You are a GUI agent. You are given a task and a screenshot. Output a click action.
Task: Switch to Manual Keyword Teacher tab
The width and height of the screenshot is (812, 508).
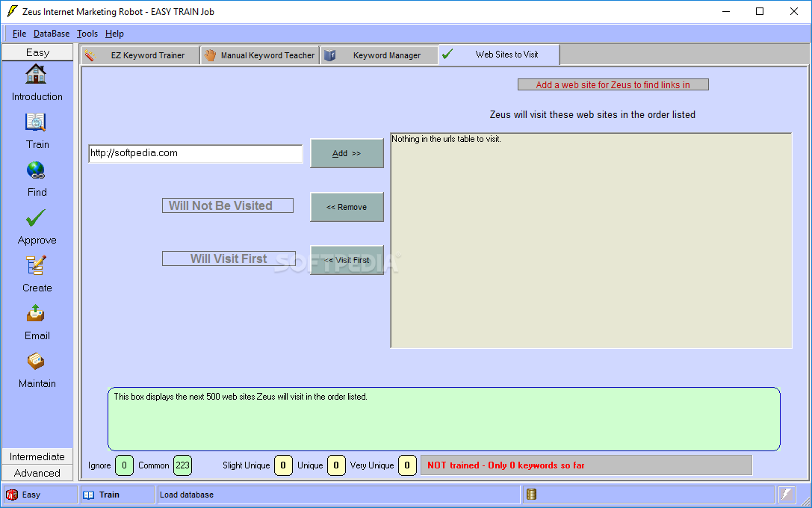pyautogui.click(x=260, y=55)
